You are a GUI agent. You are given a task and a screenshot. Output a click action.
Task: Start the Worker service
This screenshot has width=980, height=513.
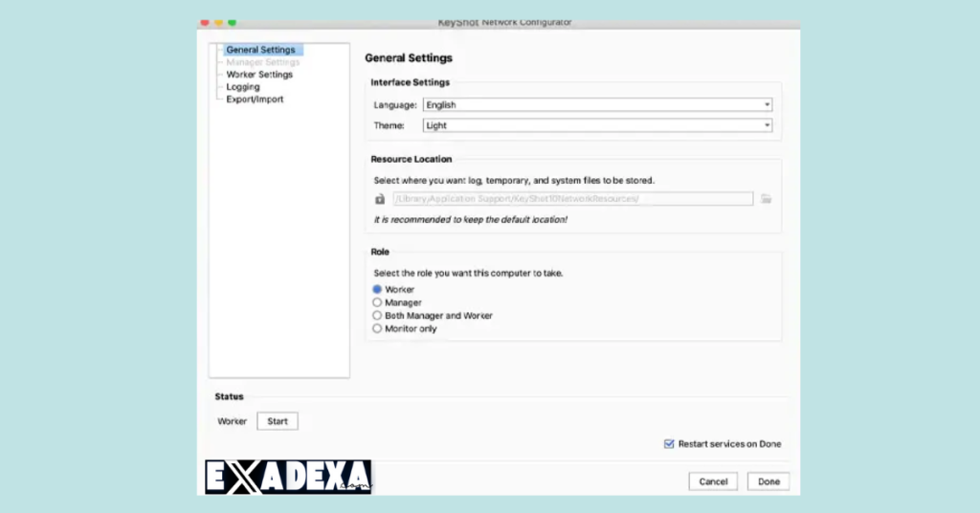tap(278, 421)
